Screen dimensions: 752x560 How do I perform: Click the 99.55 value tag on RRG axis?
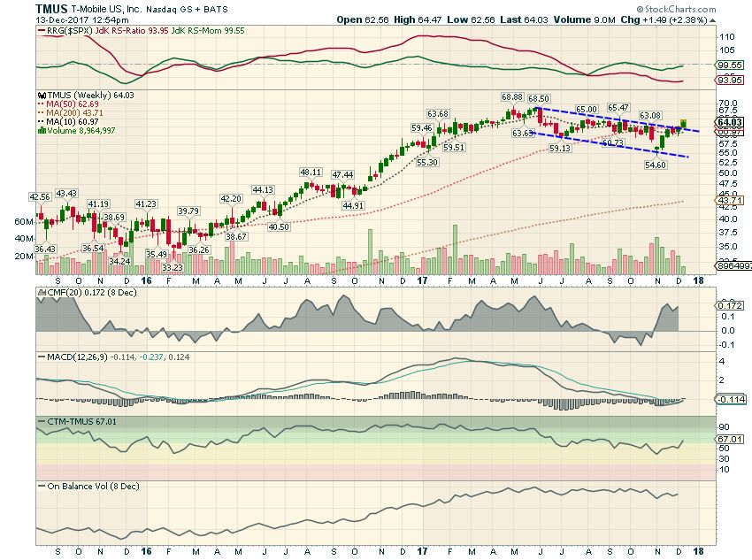[730, 65]
